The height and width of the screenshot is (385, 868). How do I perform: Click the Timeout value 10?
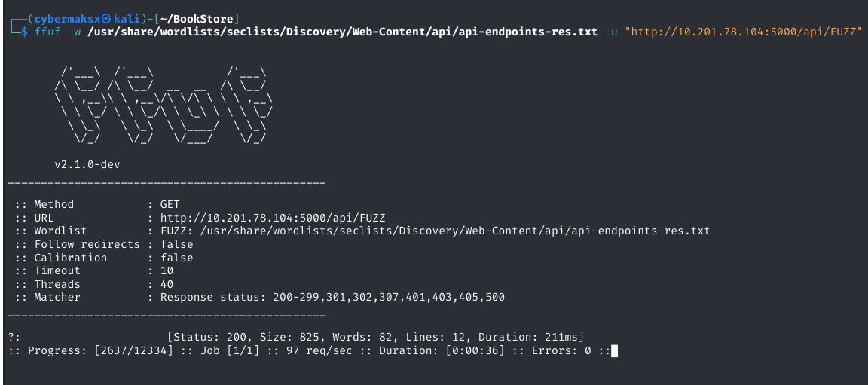167,270
